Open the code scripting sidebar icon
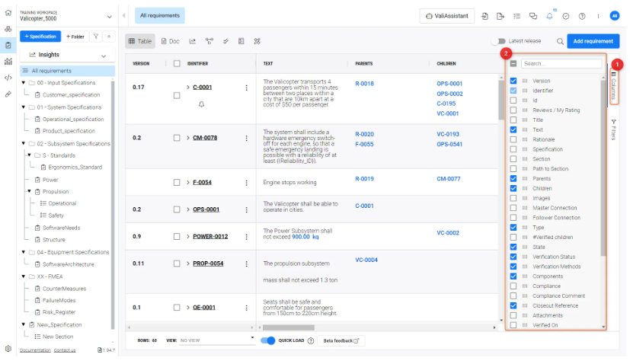630x364 pixels. pos(8,78)
